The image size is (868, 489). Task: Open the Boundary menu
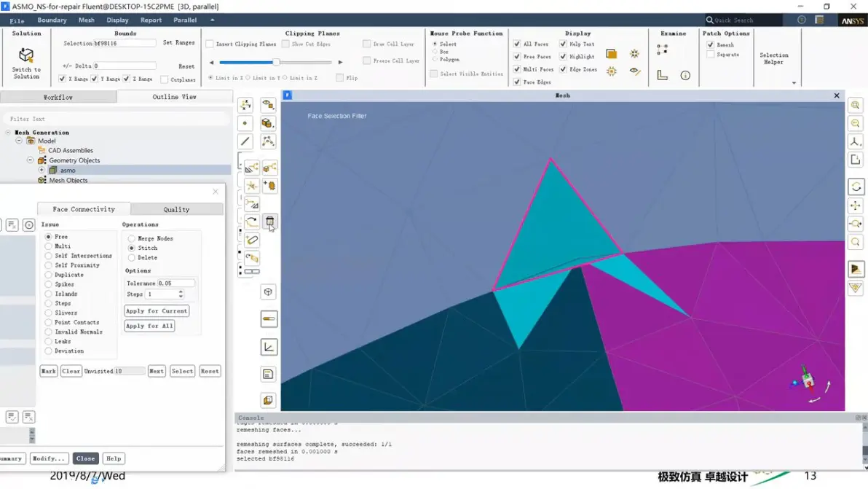[x=52, y=20]
